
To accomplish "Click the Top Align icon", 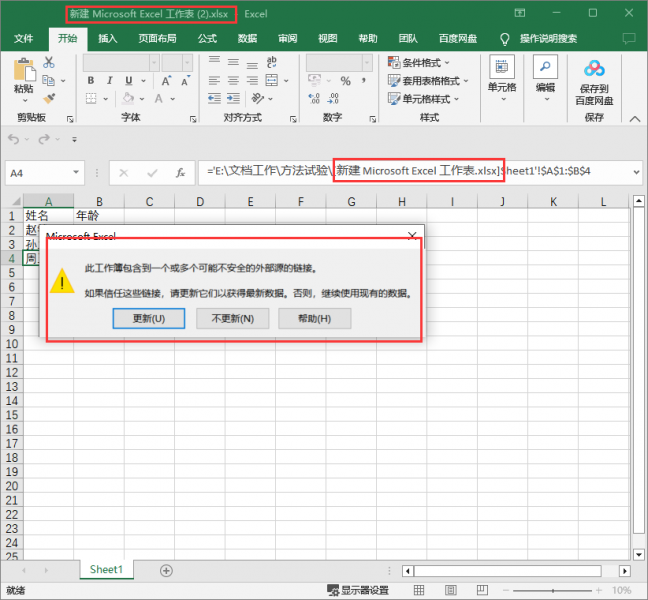I will pyautogui.click(x=214, y=62).
